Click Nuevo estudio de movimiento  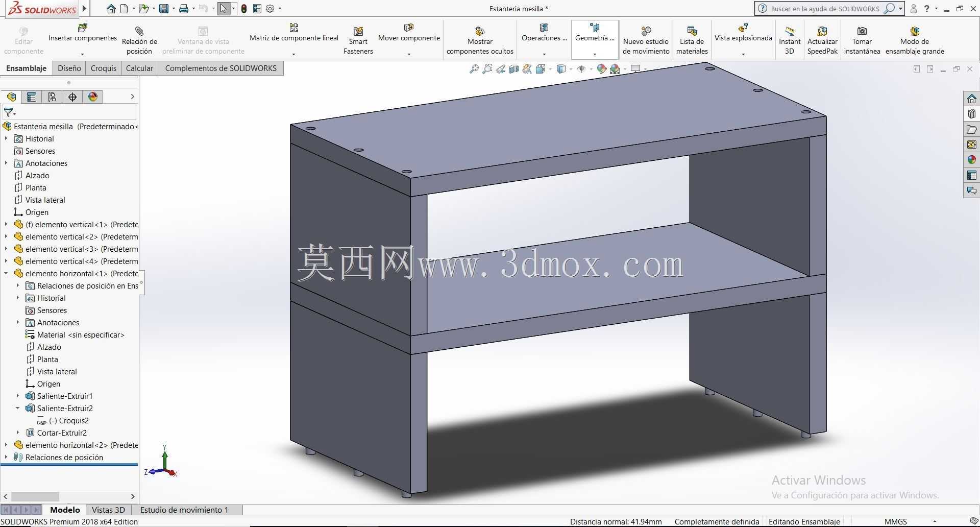[646, 40]
